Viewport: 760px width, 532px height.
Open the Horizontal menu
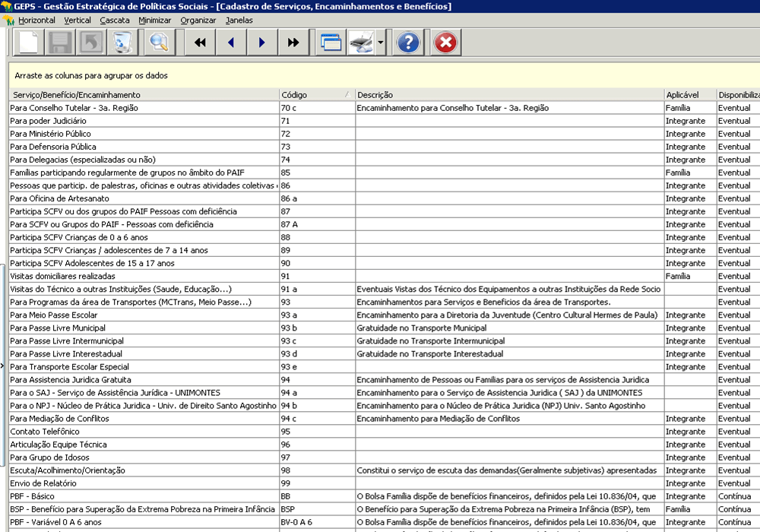coord(36,21)
